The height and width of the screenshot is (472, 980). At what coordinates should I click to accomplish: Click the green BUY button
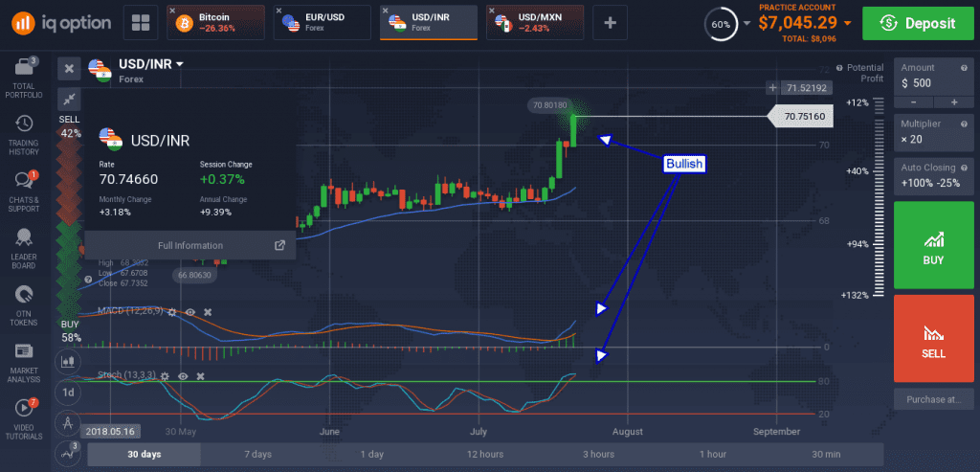coord(934,244)
